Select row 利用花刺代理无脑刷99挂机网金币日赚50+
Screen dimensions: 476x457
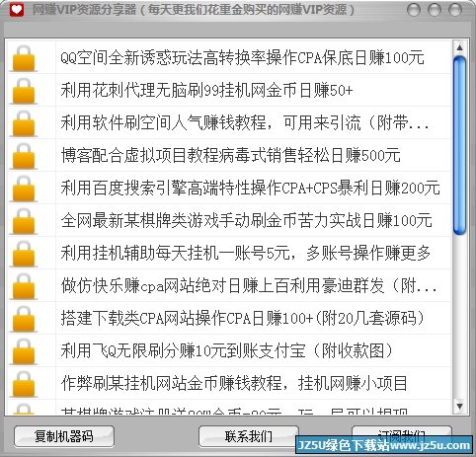(229, 90)
